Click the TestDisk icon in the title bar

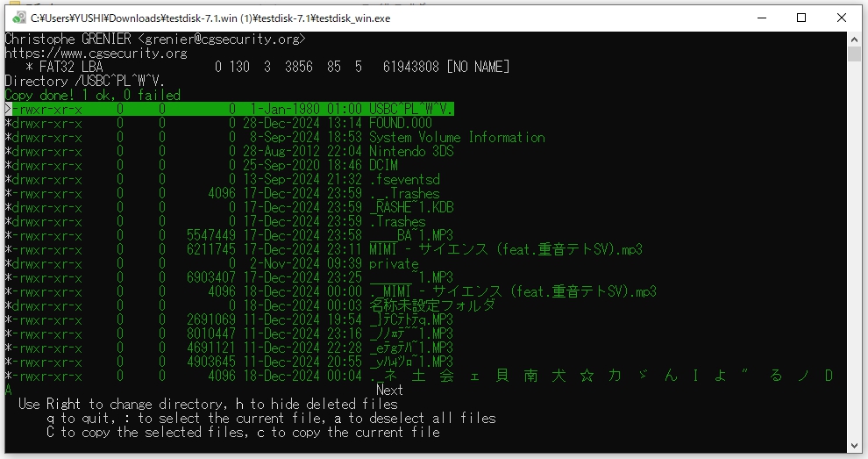18,18
